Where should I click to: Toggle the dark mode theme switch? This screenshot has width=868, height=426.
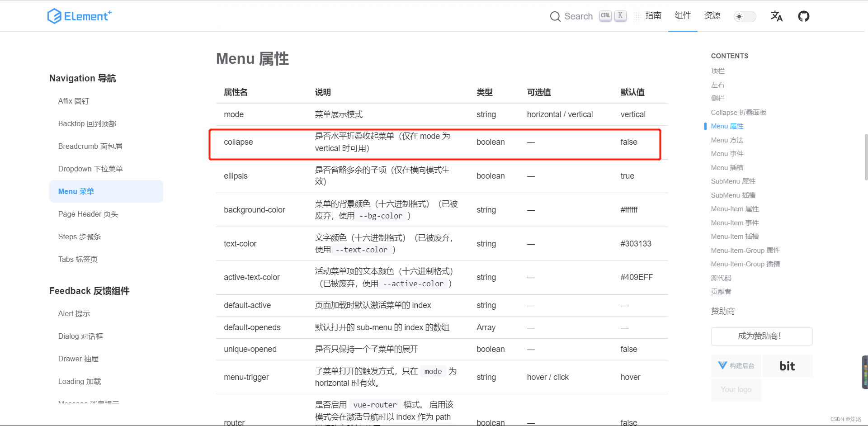(744, 16)
